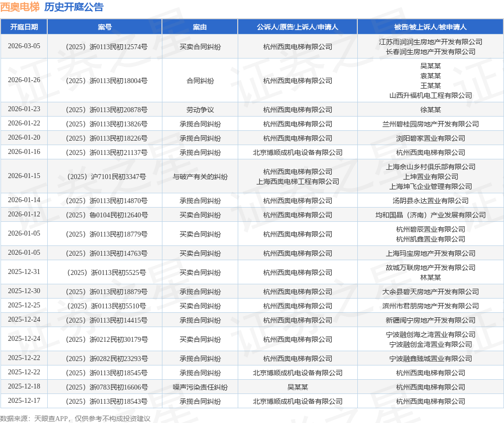Screen dimensions: 504x423
Task: Click the 历史开庭公告 heading
Action: tap(74, 7)
